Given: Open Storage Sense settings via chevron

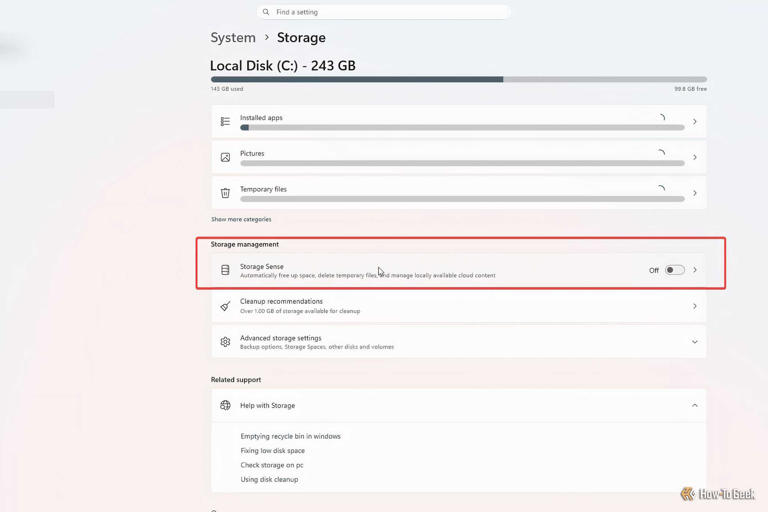Looking at the screenshot, I should coord(695,270).
